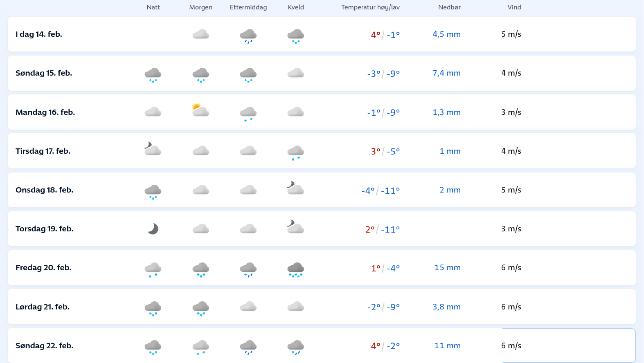The image size is (644, 363).
Task: Click today's afternoon rain cloud icon
Action: click(x=248, y=36)
